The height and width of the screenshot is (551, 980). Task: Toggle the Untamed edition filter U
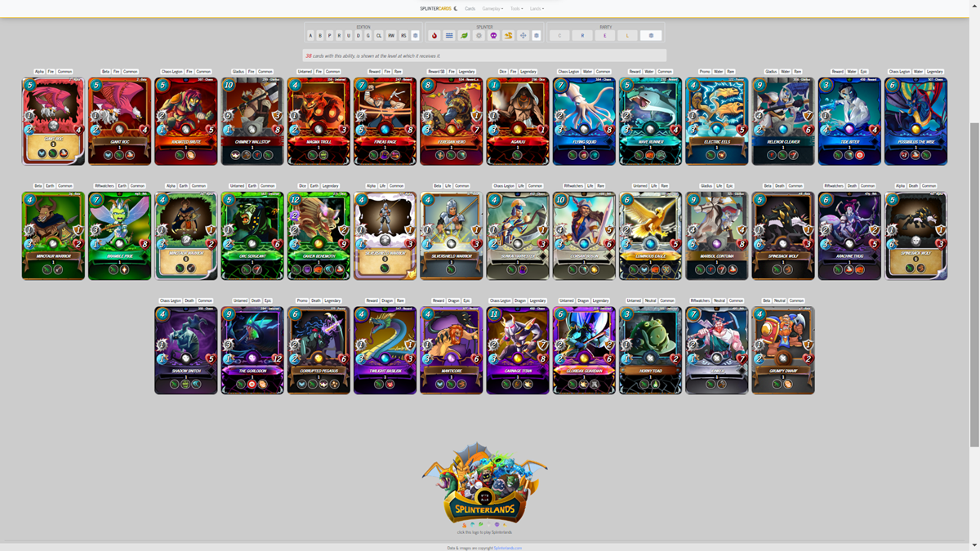coord(349,36)
